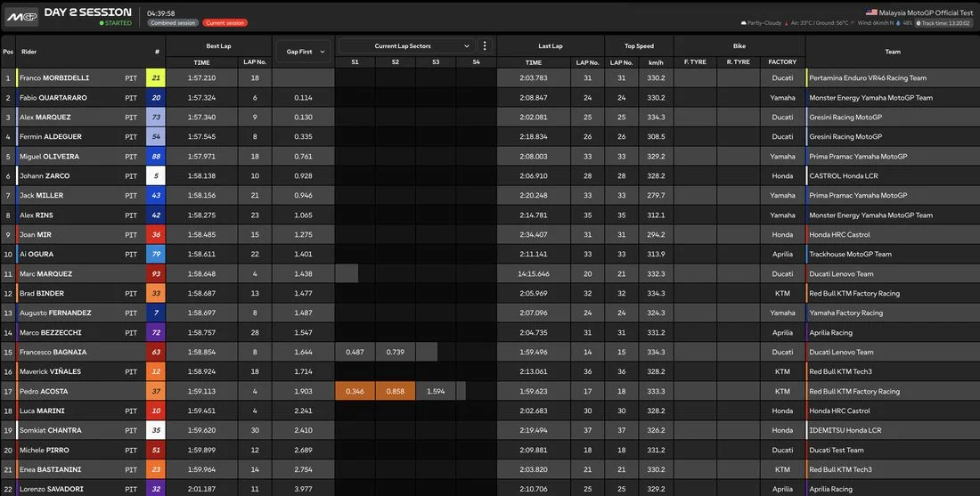Click the session timer 04:39:58
Screen dimensions: 980x496
(x=161, y=13)
